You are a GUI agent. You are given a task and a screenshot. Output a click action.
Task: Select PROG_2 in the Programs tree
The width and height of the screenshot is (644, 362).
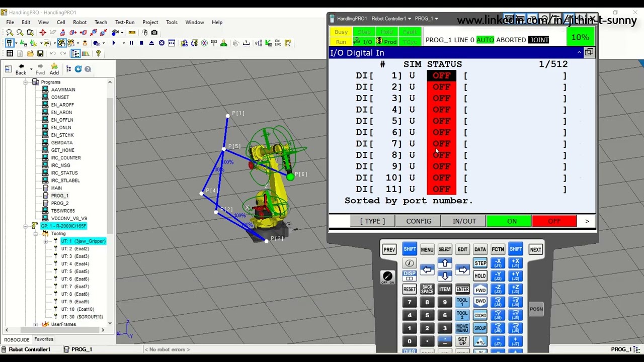click(60, 203)
